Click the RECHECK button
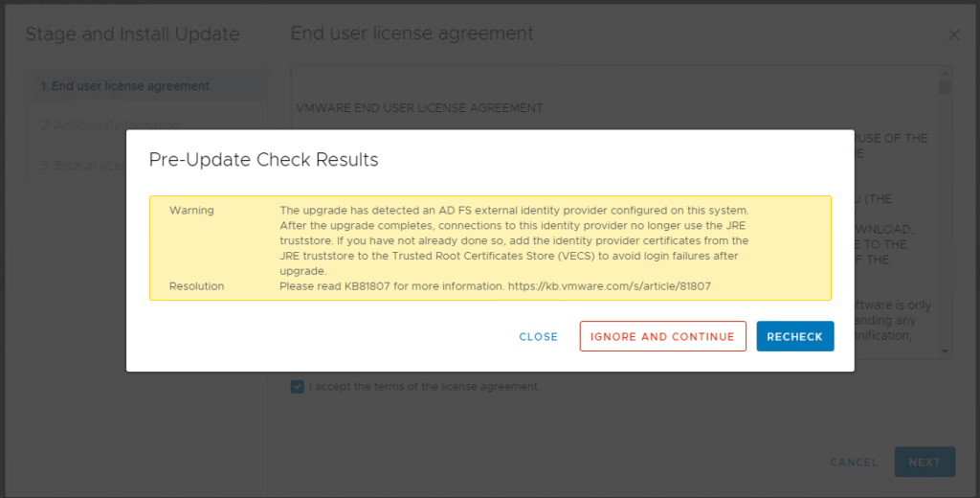The image size is (980, 498). (795, 336)
